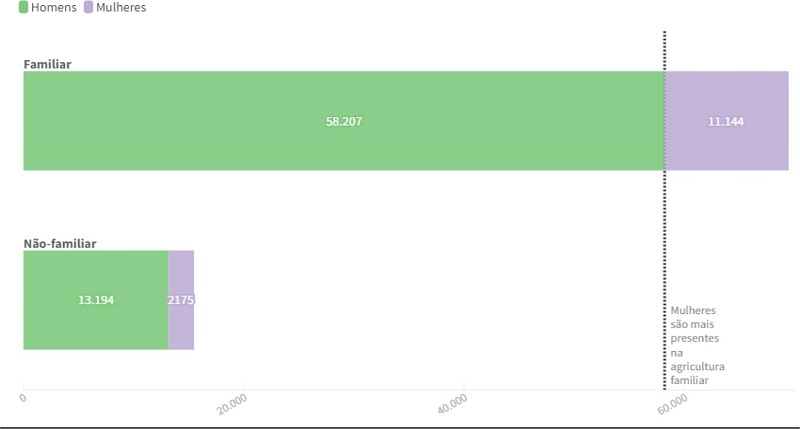
Task: Click the Familiar category heading
Action: 47,64
